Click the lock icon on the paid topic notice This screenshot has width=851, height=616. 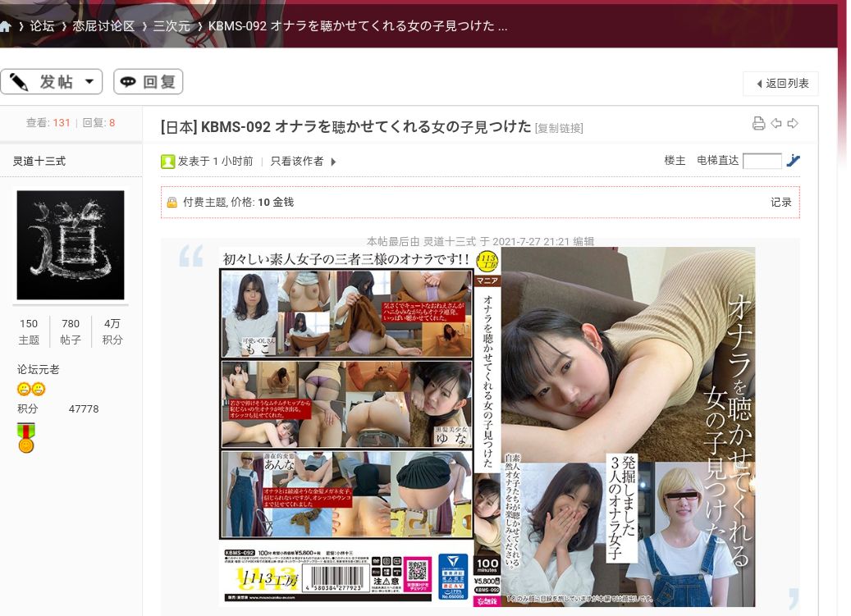pyautogui.click(x=172, y=203)
